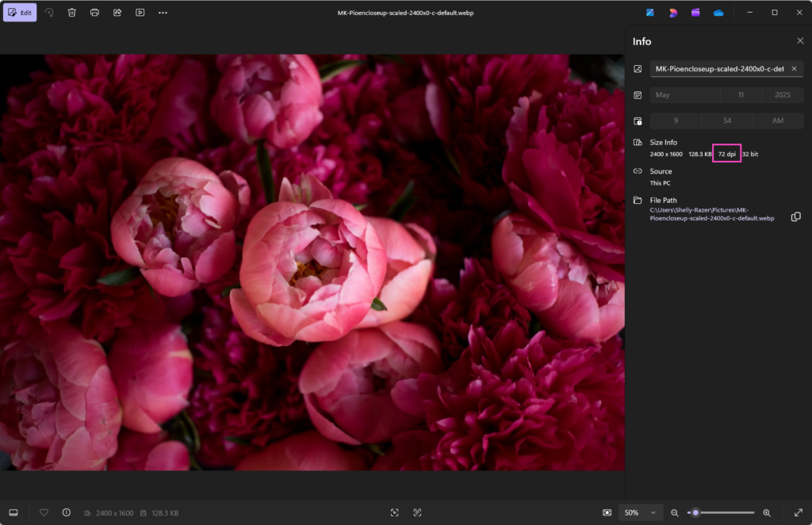Toggle the file info circle icon
Viewport: 812px width, 525px height.
pyautogui.click(x=67, y=512)
